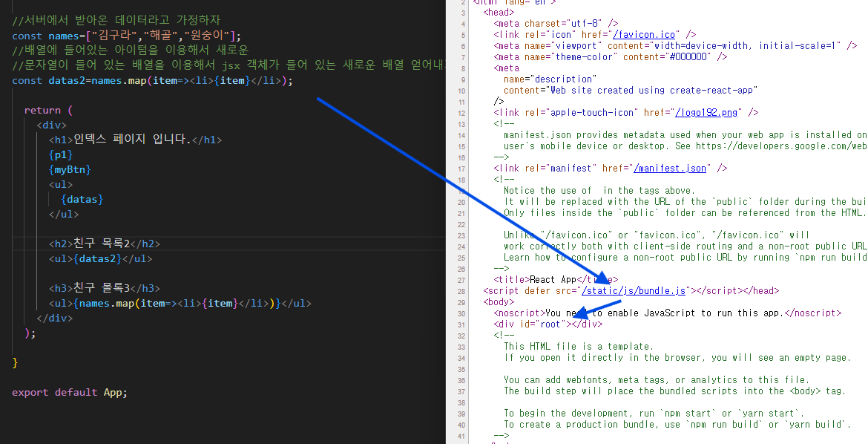Click the comment beginning '//문자열이 들어 있는 배열을'
The image size is (868, 444).
228,65
